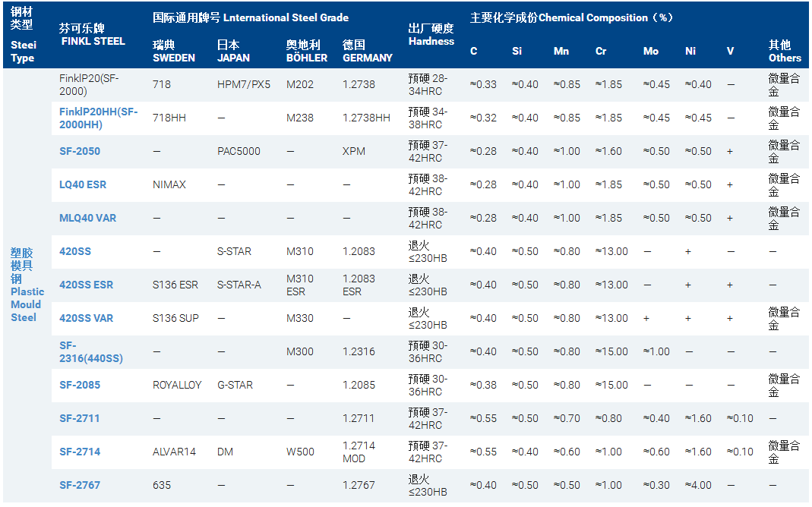Click the NIMAX cell under Sweden column
This screenshot has width=812, height=507.
169,184
